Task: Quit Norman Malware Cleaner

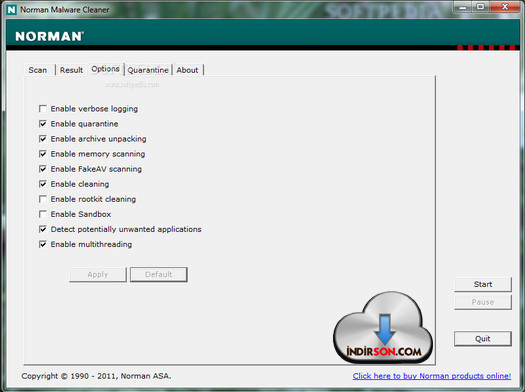Action: pos(483,339)
